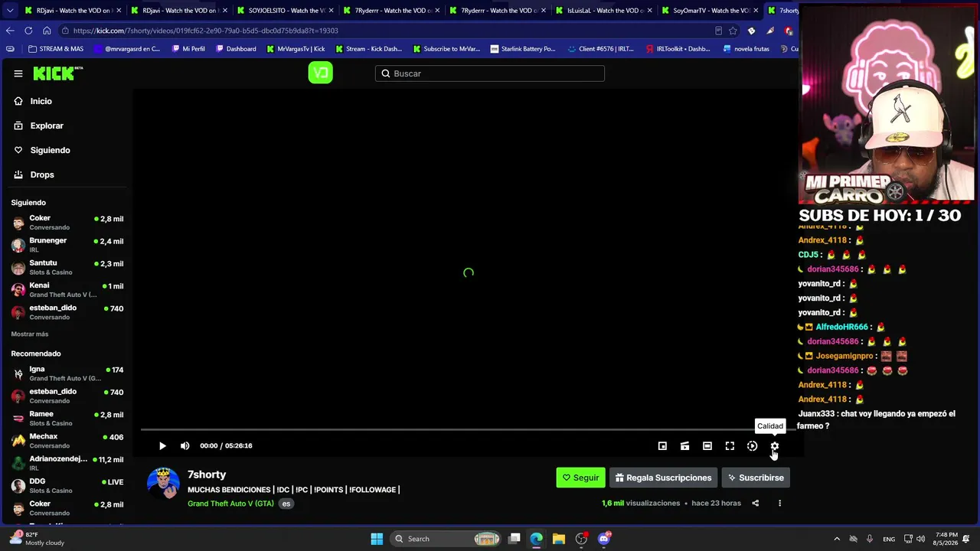Click the browser address bar URL
The width and height of the screenshot is (980, 551).
[206, 31]
